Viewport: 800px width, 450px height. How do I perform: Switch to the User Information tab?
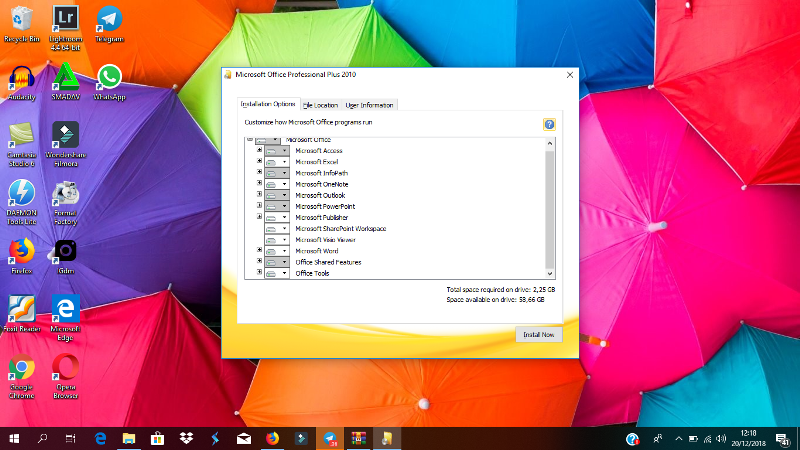369,105
